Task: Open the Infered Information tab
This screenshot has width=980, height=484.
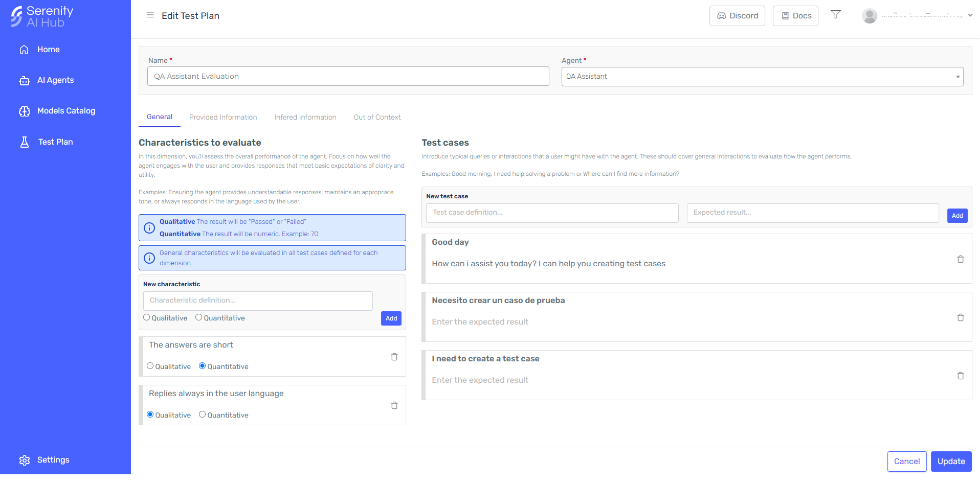Action: tap(305, 118)
